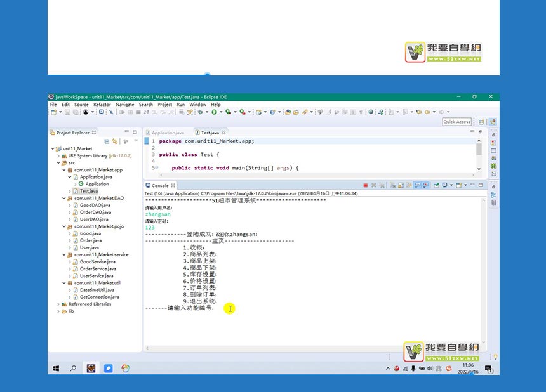The height and width of the screenshot is (392, 546).
Task: Click the Forward navigation arrow icon
Action: point(441,112)
